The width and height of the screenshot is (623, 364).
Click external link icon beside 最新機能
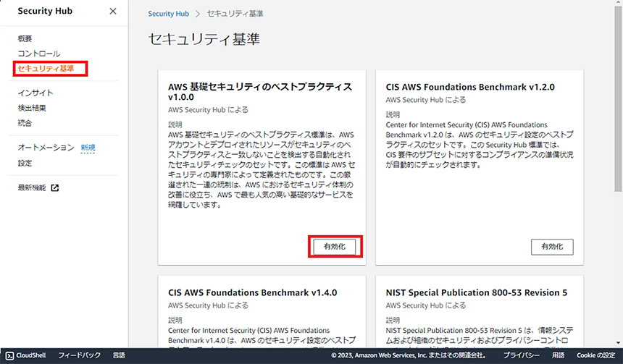click(x=55, y=187)
